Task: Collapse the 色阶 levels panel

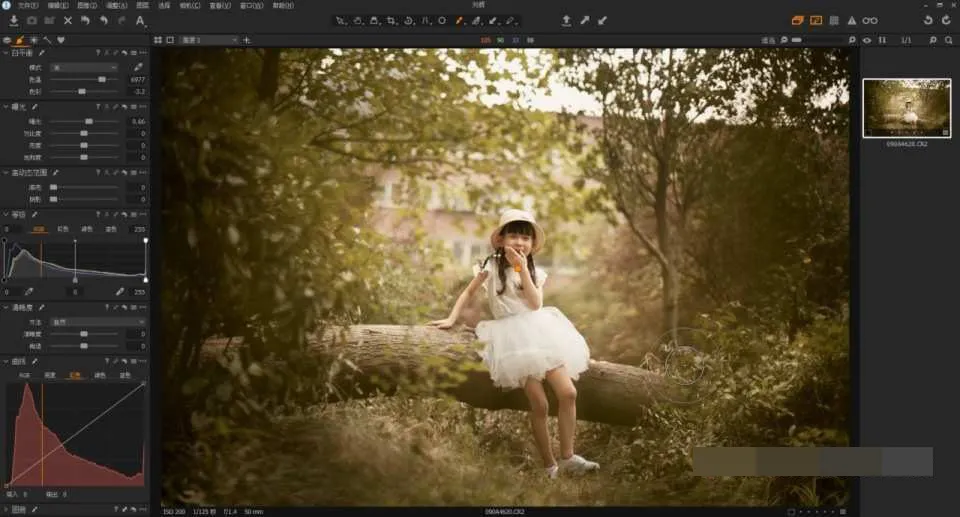Action: coord(6,214)
